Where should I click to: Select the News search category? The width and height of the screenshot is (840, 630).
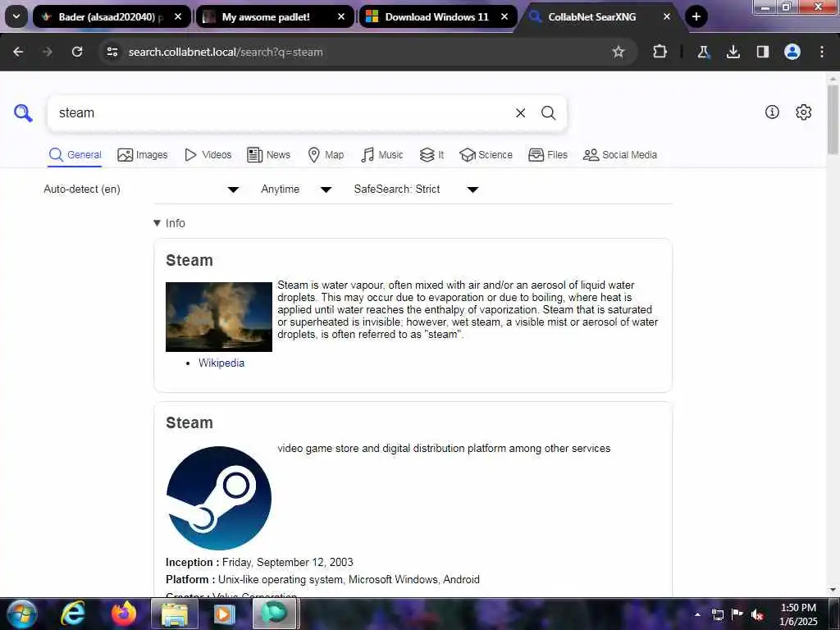[268, 155]
